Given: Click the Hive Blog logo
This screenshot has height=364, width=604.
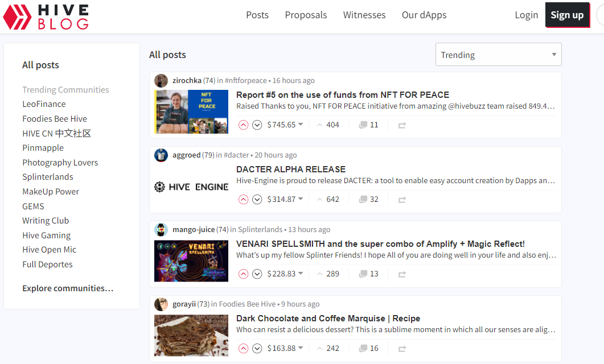Looking at the screenshot, I should tap(46, 16).
